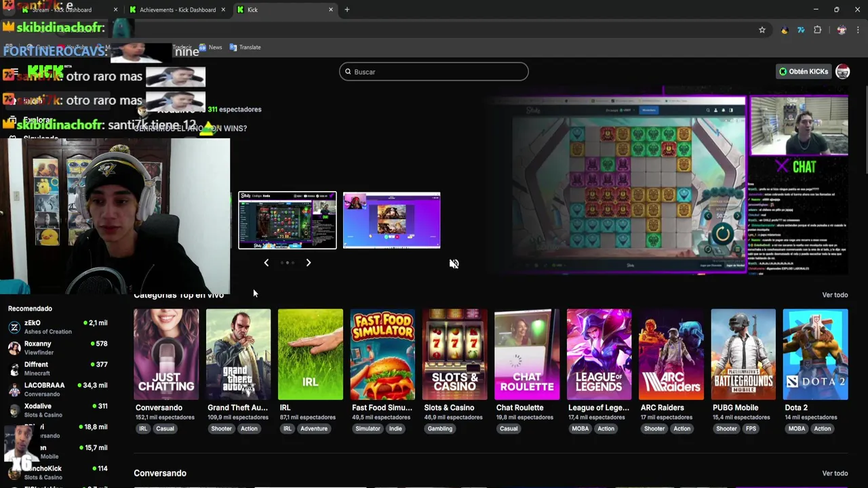Open the green IRL category cover
Screen dimensions: 868x488
[311, 354]
